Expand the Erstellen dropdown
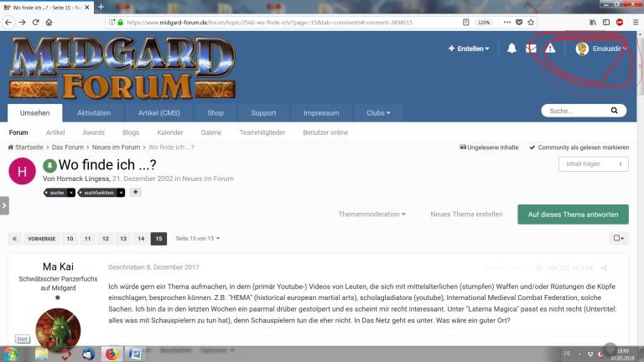644x362 pixels. tap(468, 49)
